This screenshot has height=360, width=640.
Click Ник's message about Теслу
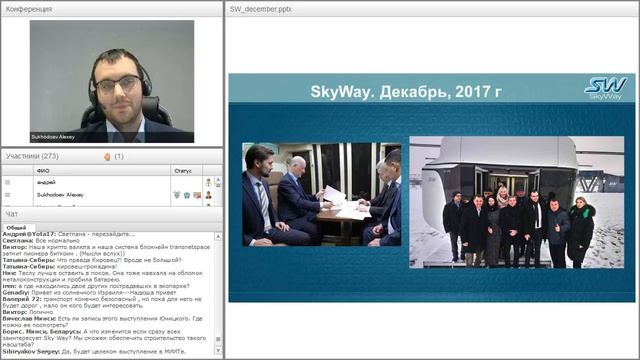(102, 276)
